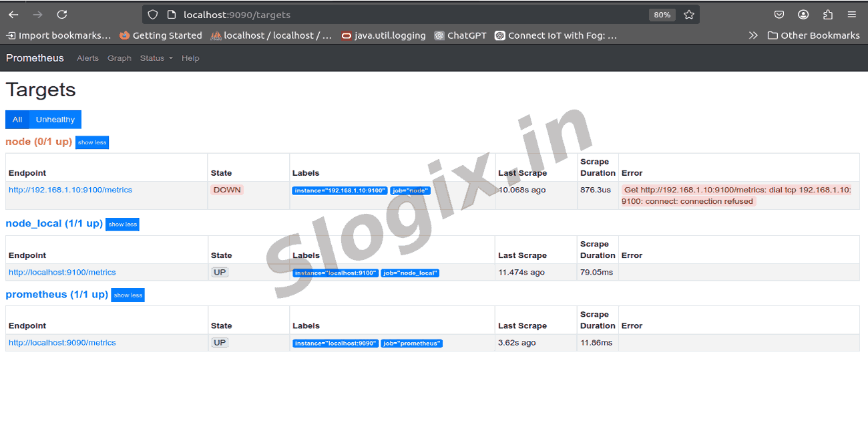Go to the Alerts page
This screenshot has width=868, height=421.
point(87,58)
